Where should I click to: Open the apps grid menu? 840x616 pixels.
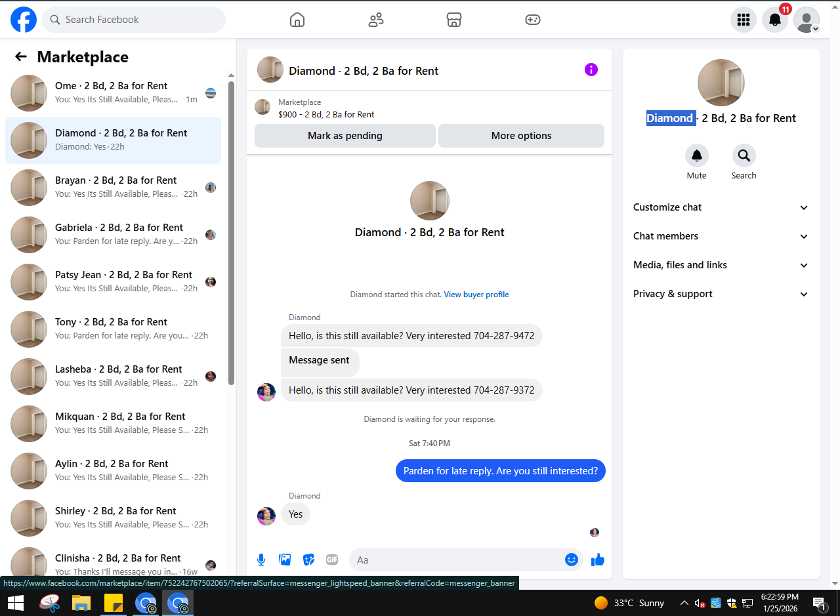[744, 20]
